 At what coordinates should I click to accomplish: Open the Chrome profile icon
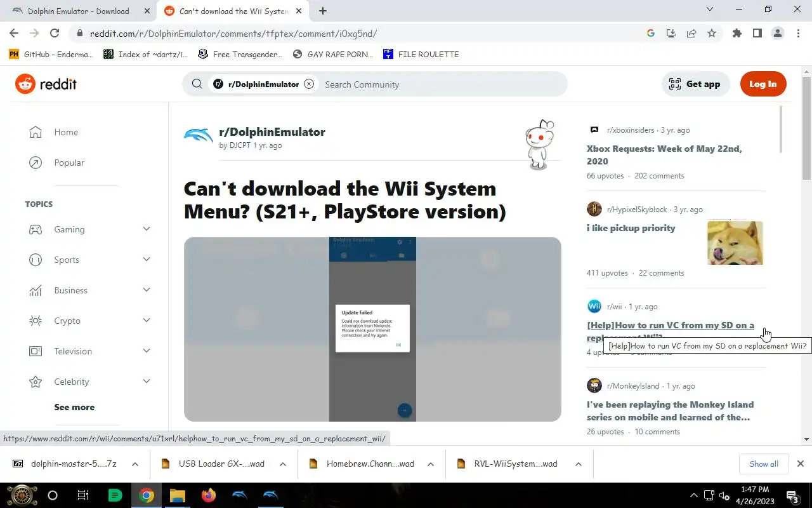[777, 33]
